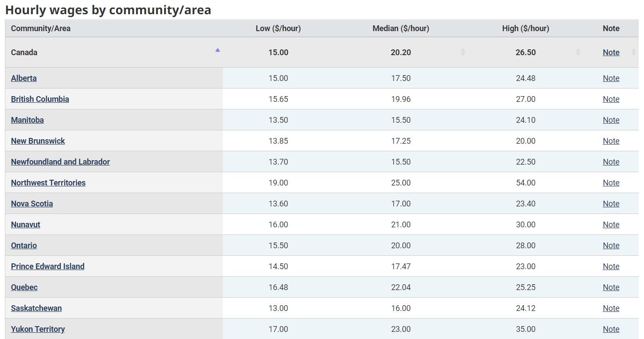Click the Low ($/hour) column header
644x339 pixels.
tap(278, 28)
